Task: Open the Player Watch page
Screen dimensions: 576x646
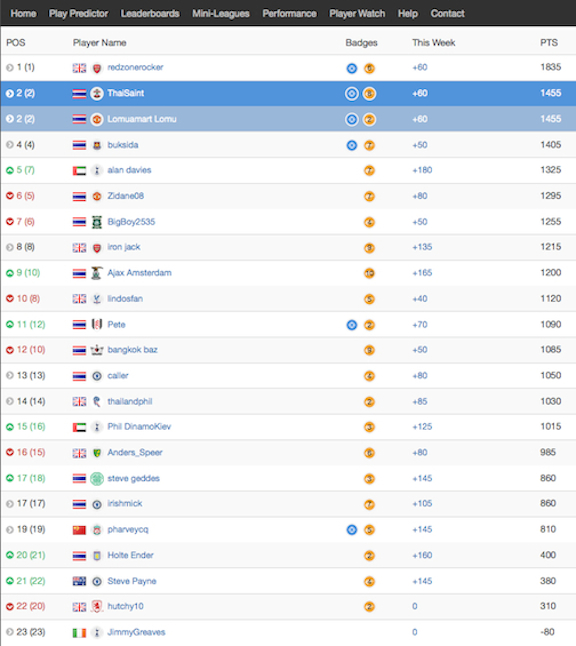Action: click(x=357, y=14)
